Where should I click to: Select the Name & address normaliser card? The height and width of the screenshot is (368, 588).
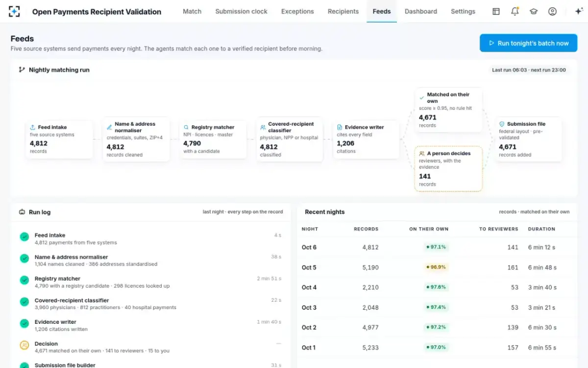[x=136, y=139]
